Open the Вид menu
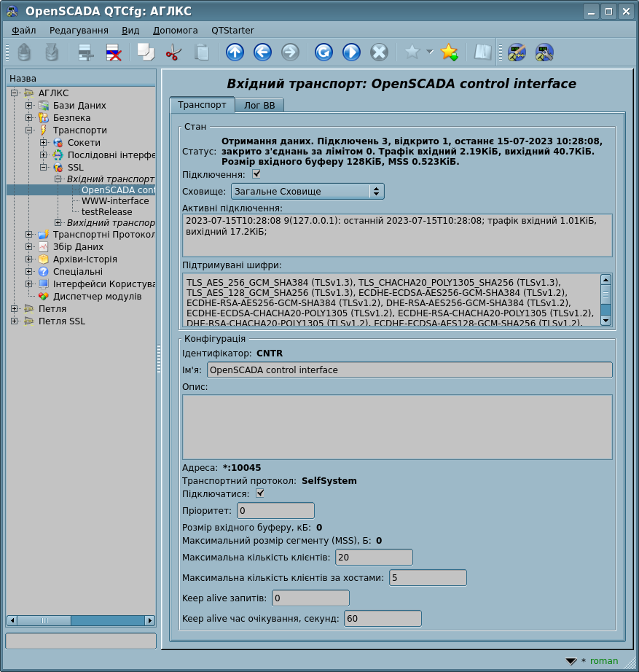Screen dimensions: 639x672 click(130, 31)
